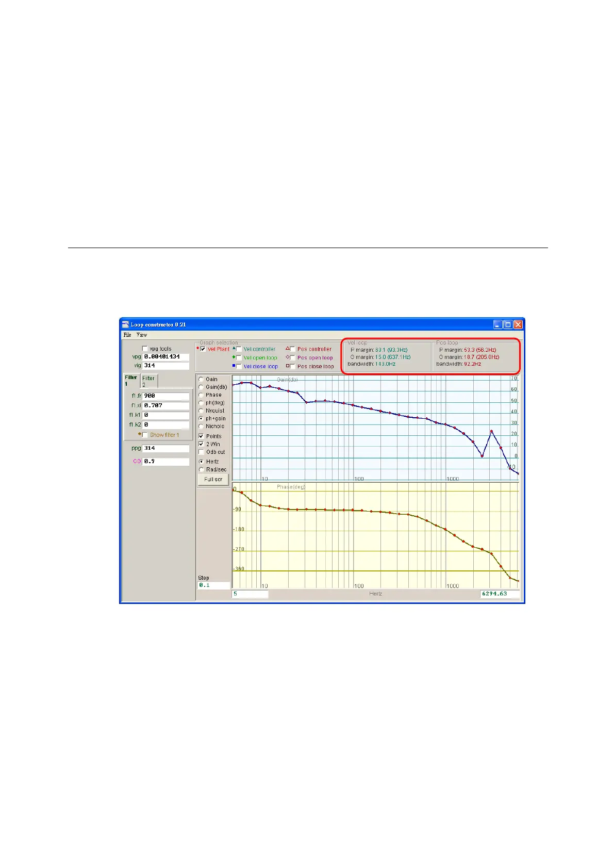Enable the Pos open loop checkbox

(x=293, y=358)
